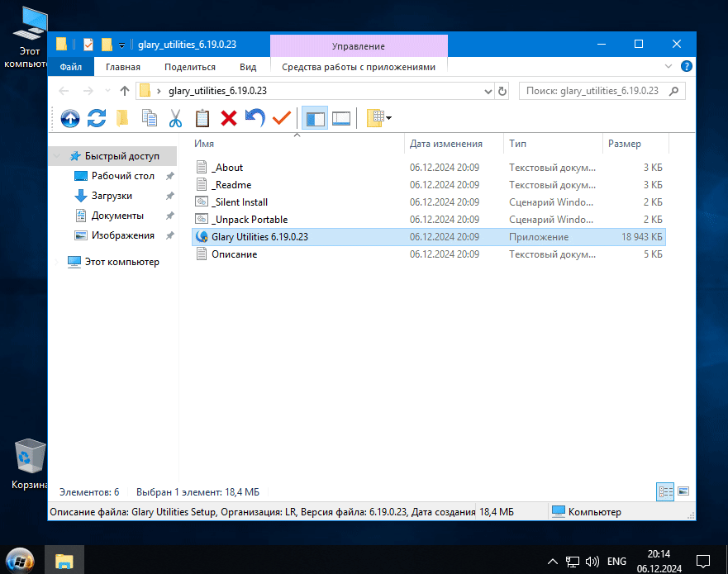
Task: Open the notification center icon
Action: [703, 562]
